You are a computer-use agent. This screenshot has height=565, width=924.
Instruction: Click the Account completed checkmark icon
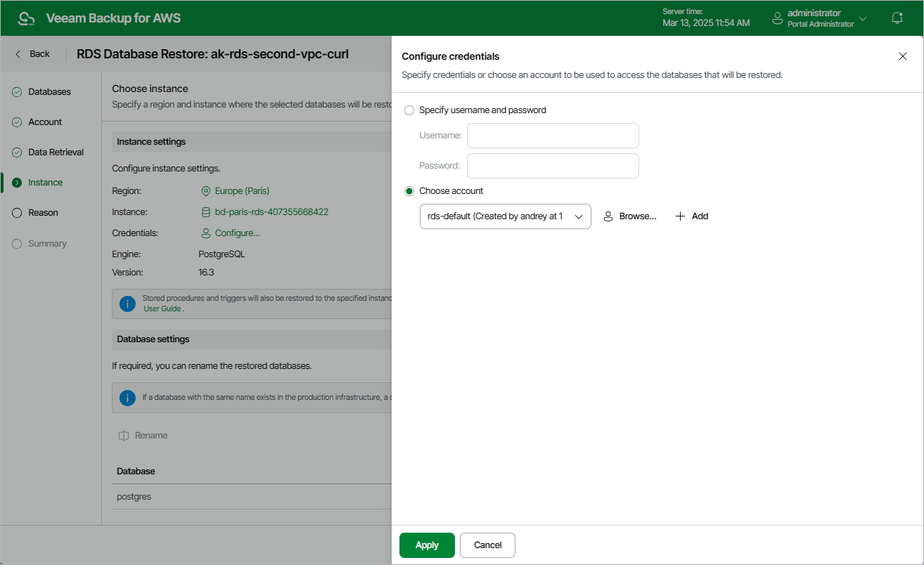pyautogui.click(x=17, y=122)
